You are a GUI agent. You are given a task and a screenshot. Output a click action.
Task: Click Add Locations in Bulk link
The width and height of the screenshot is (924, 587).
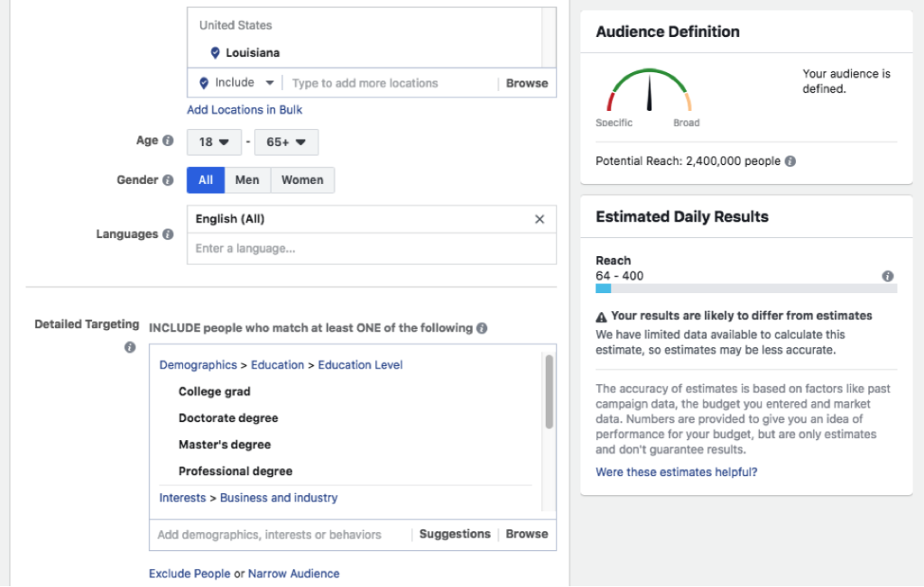click(245, 110)
